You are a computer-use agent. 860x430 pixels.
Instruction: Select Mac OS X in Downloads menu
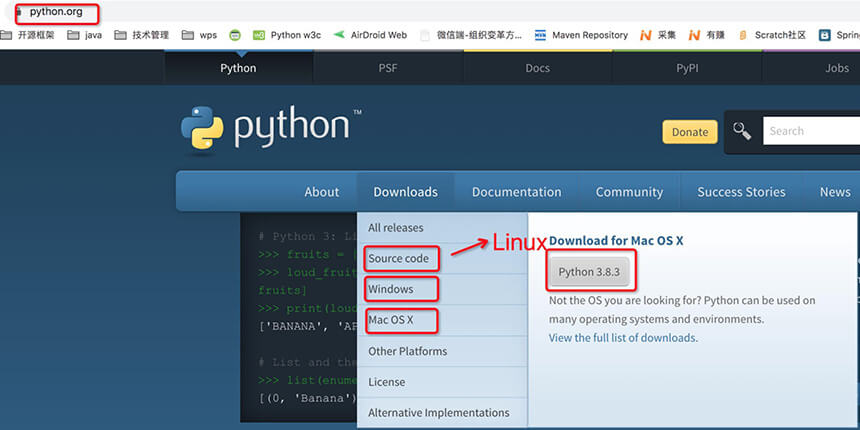442,320
